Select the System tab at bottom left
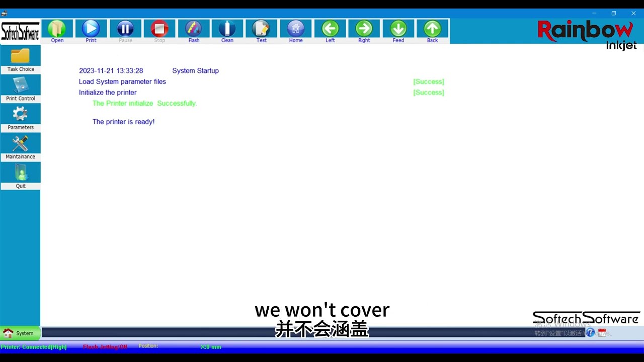The width and height of the screenshot is (644, 362). point(20,333)
